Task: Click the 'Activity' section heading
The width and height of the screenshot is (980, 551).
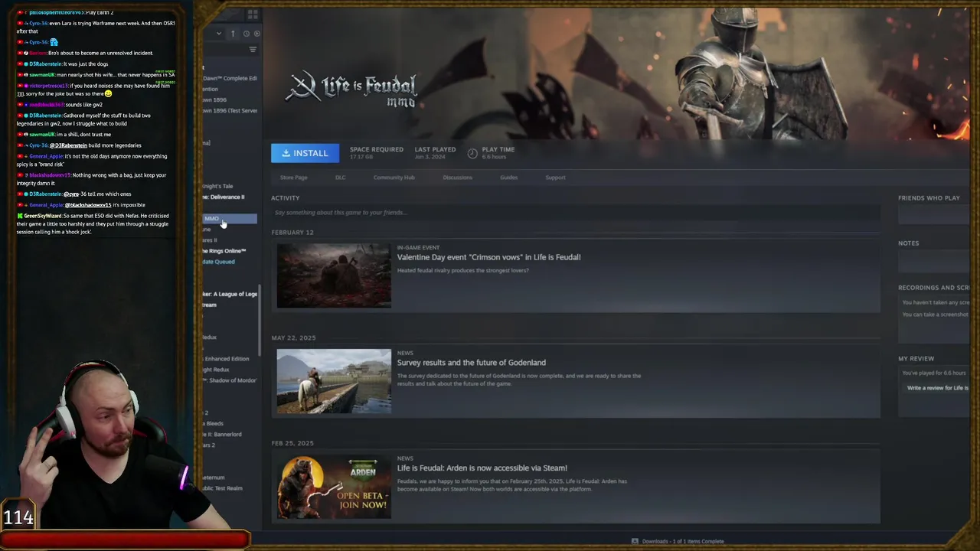Action: [285, 197]
